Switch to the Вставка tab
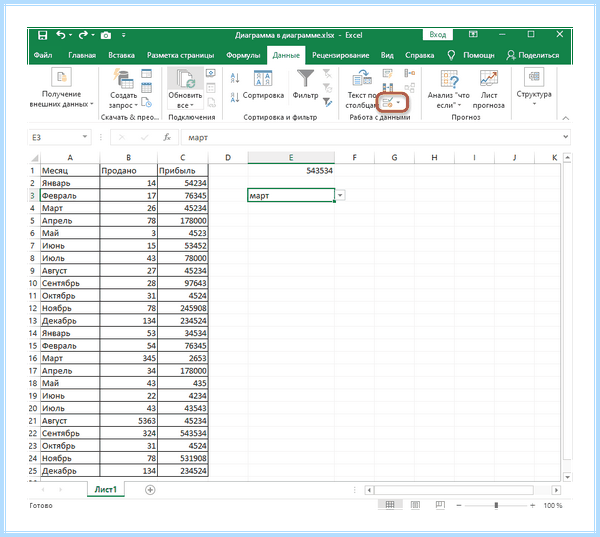Viewport: 600px width, 537px height. point(121,55)
